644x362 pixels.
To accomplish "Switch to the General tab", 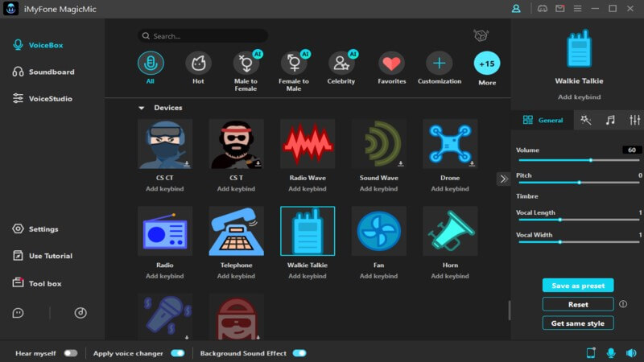I will 543,120.
